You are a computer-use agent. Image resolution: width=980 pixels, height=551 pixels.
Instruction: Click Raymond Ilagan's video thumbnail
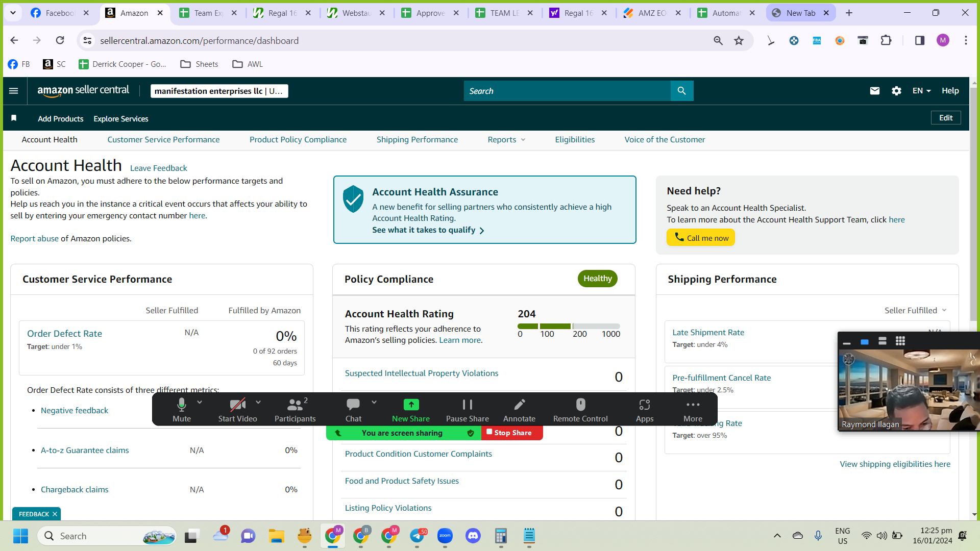pos(909,390)
